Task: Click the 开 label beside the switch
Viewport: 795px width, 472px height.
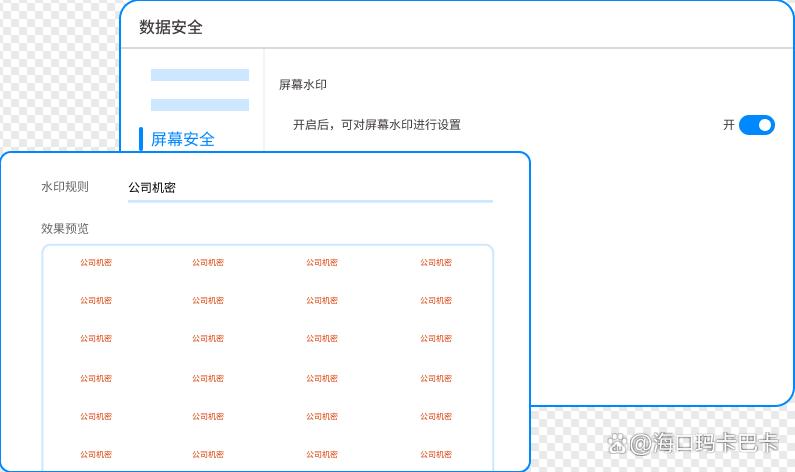Action: click(728, 125)
